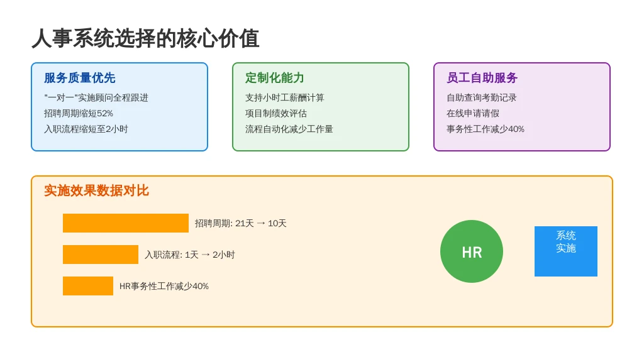Click the middle orange bar for 入职流程

click(101, 255)
